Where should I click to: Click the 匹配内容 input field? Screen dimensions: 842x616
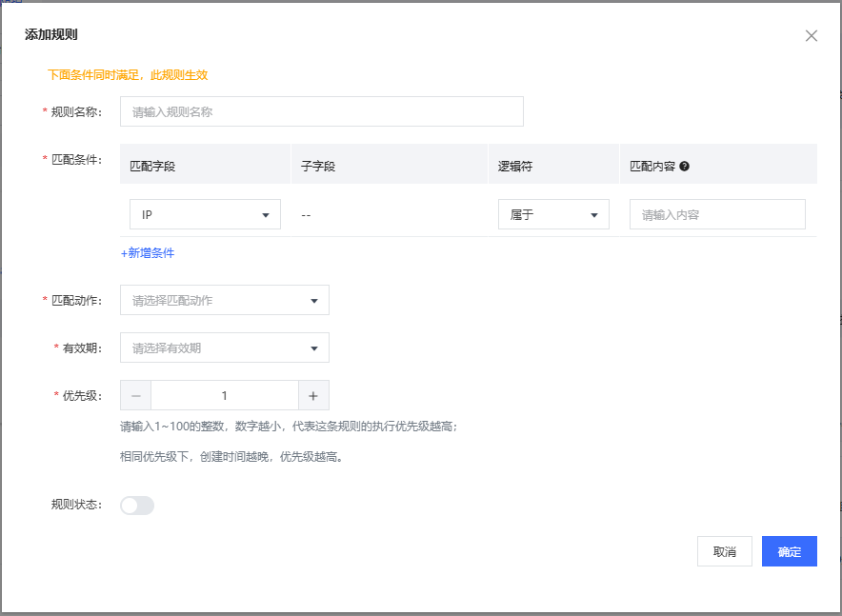(x=716, y=215)
